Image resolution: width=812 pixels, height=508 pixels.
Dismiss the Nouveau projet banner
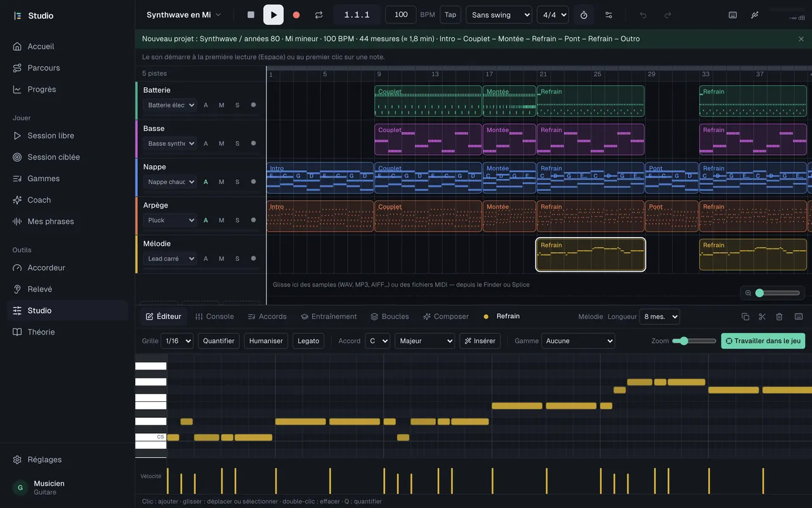point(801,39)
